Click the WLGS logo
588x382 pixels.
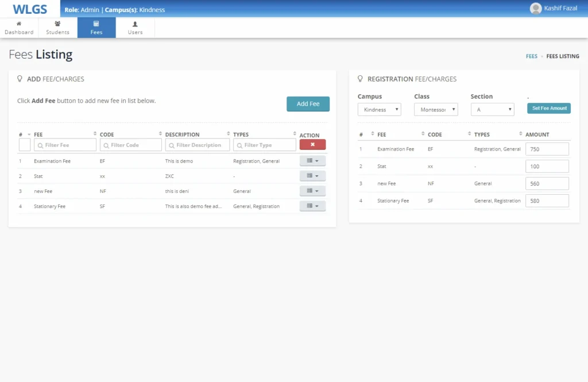29,9
